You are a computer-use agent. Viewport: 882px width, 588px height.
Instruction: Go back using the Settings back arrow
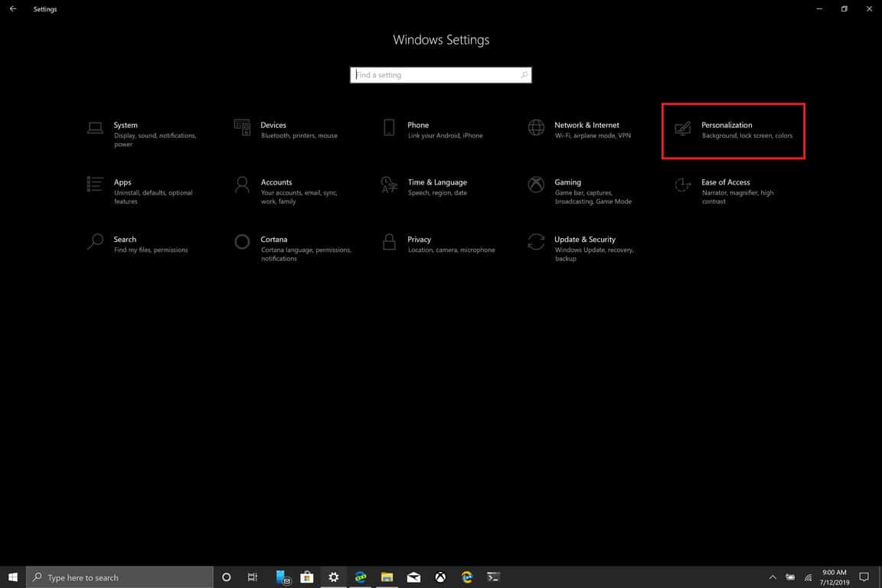tap(13, 9)
